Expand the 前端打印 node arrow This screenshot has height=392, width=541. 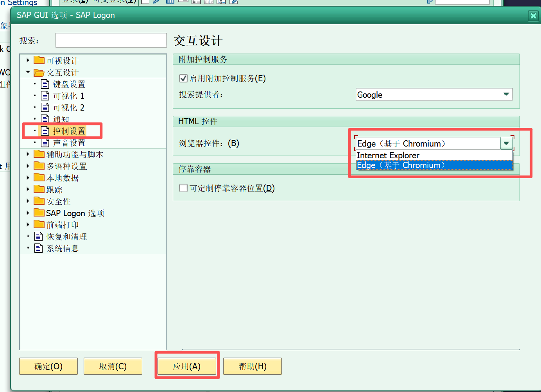28,225
